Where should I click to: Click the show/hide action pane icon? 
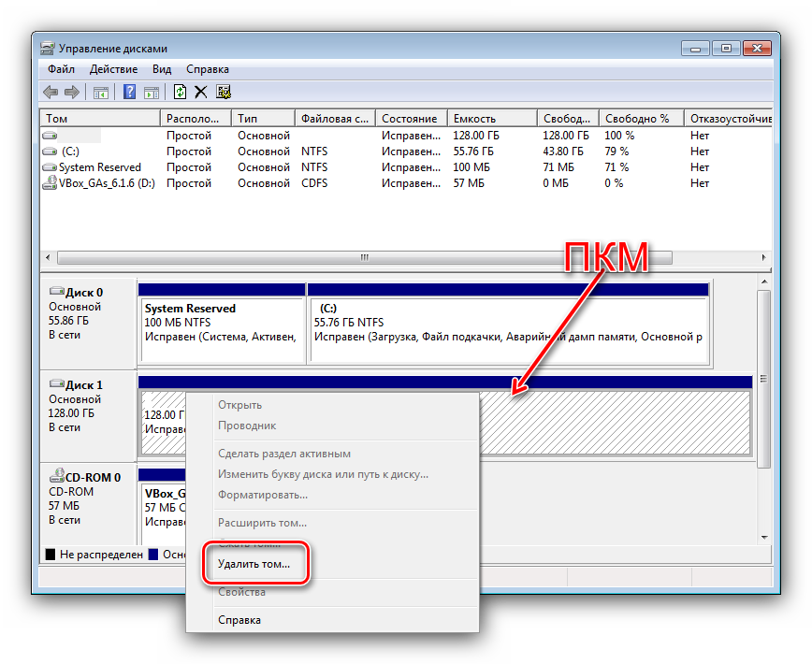(150, 92)
